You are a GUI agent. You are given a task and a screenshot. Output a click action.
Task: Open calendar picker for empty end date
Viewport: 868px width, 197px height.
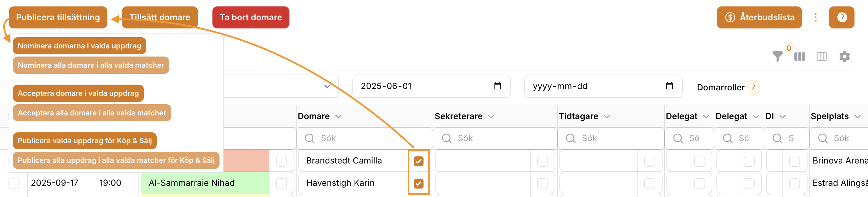pyautogui.click(x=669, y=86)
